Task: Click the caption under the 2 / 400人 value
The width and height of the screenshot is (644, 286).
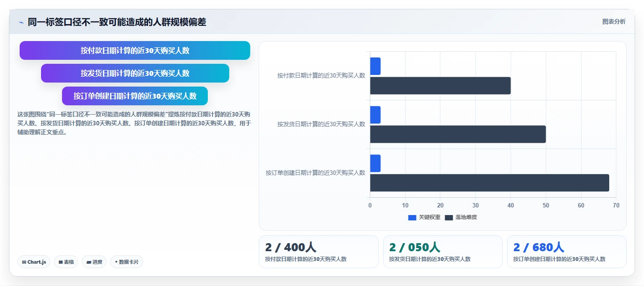Action: tap(306, 259)
